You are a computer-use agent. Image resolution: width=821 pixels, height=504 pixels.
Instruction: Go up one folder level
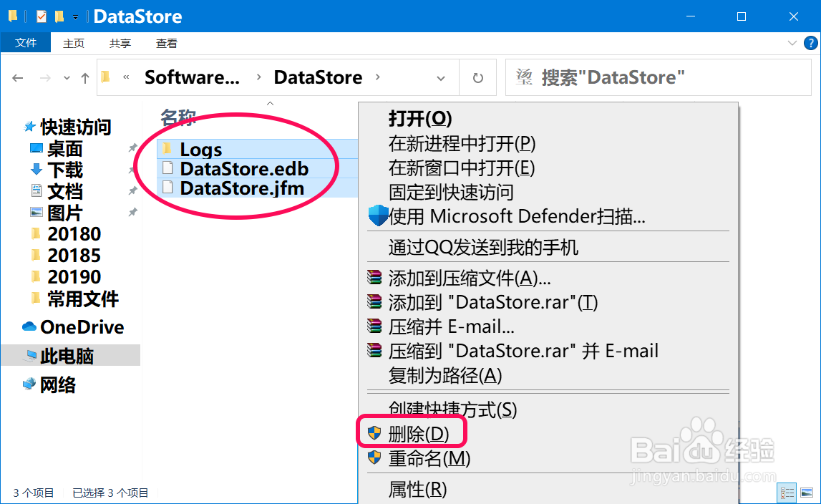click(85, 78)
